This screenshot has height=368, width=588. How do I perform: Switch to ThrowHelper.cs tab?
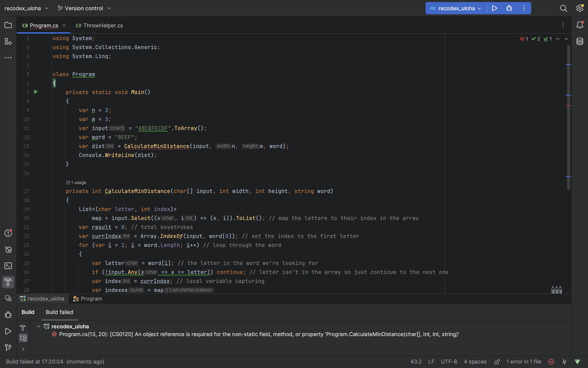99,25
